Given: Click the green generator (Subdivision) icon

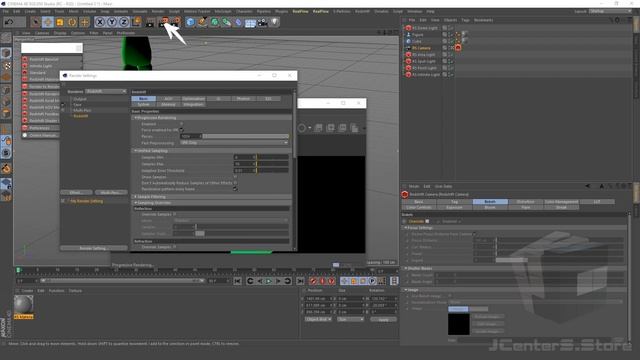Looking at the screenshot, I should [215, 22].
